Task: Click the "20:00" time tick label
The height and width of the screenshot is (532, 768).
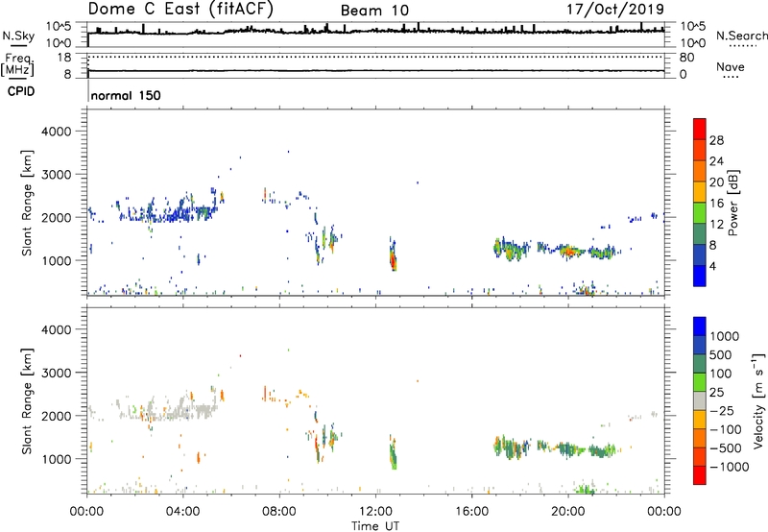Action: coord(567,512)
